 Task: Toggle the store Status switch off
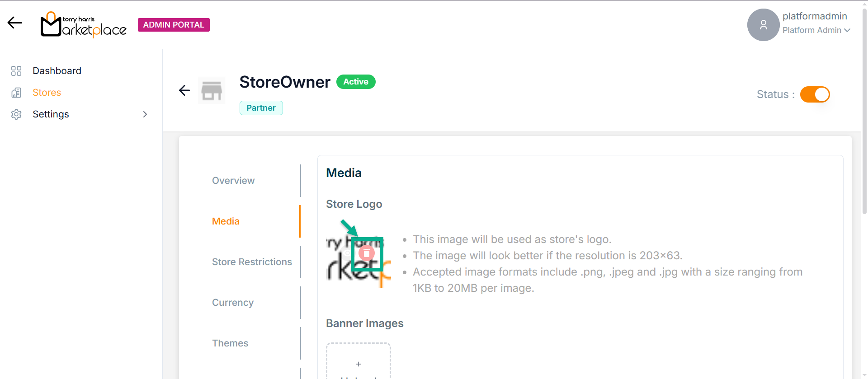click(x=815, y=94)
